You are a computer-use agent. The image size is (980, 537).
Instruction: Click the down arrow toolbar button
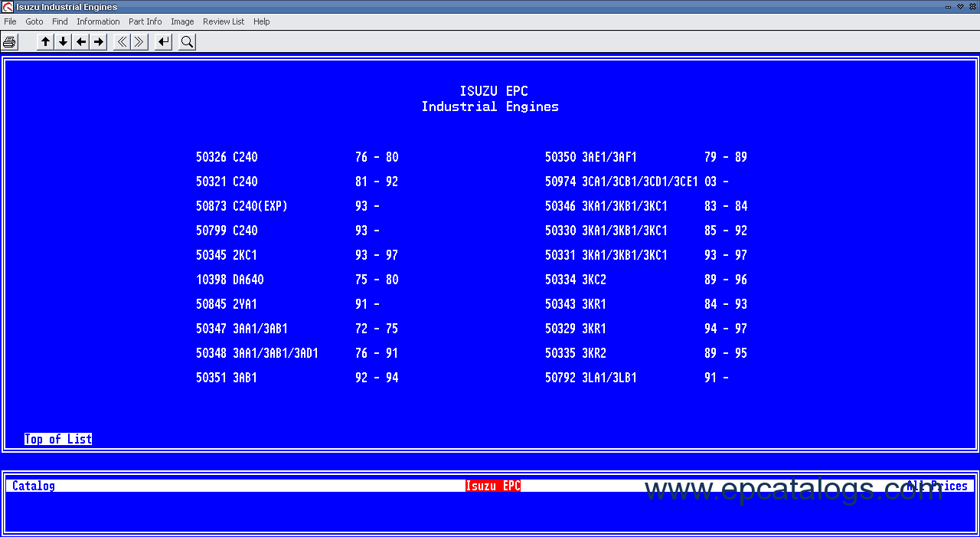pos(64,42)
